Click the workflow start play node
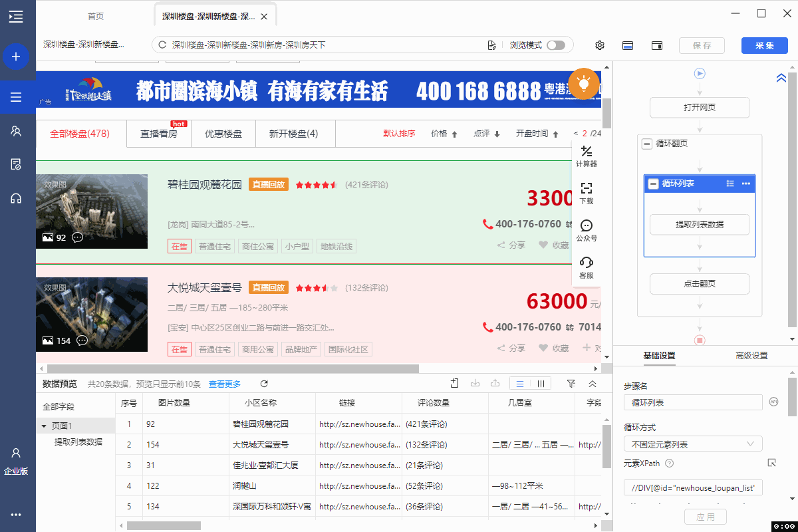The image size is (798, 532). [700, 74]
